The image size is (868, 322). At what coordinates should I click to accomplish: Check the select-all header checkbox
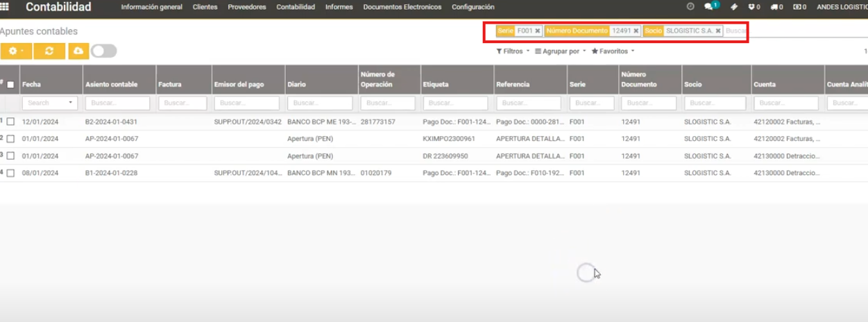(x=10, y=85)
